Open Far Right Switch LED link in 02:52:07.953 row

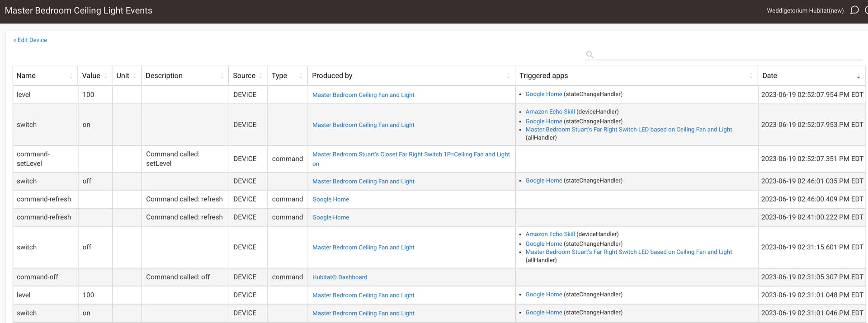tap(628, 130)
